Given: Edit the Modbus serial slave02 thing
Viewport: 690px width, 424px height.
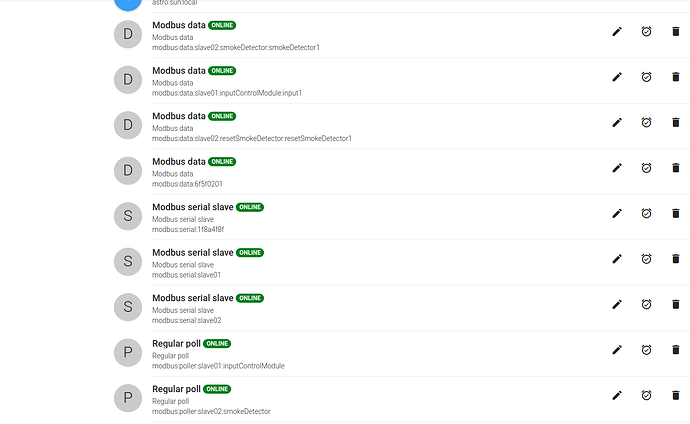Looking at the screenshot, I should pos(617,304).
